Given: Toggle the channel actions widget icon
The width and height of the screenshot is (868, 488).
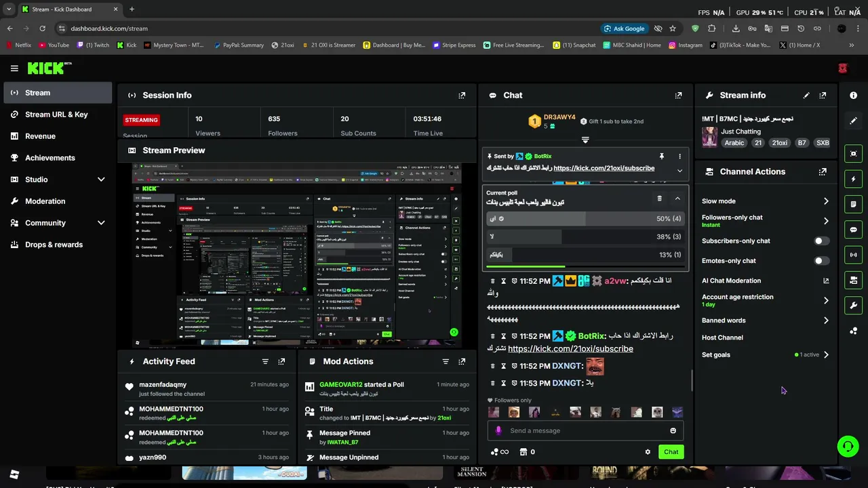Looking at the screenshot, I should [853, 280].
